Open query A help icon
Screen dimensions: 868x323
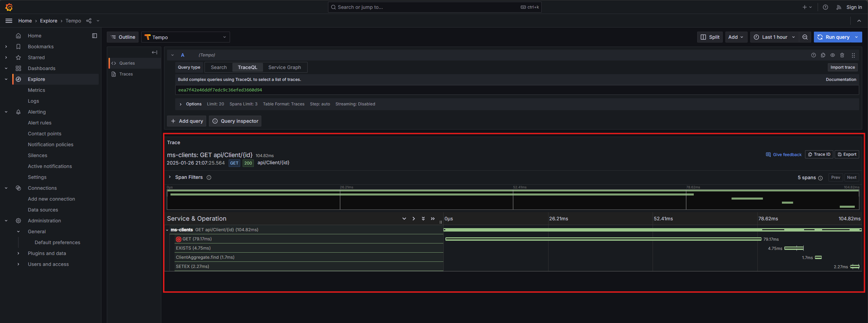814,55
